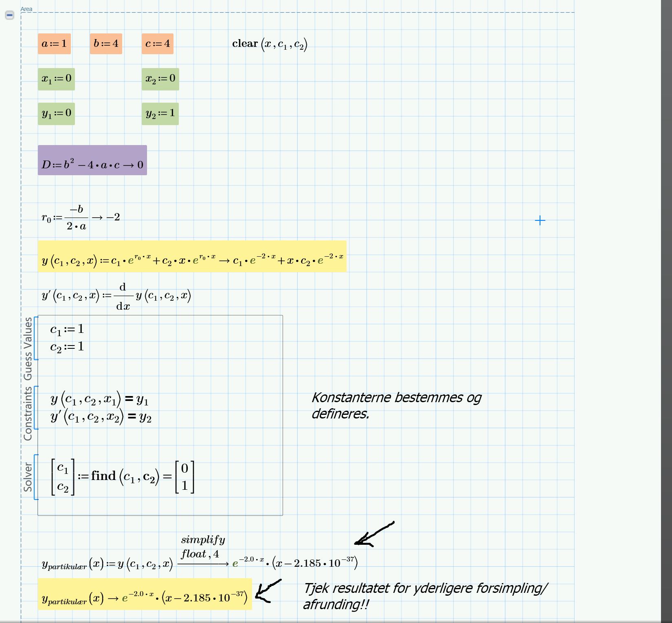
Task: Click the c:=4 definition
Action: (158, 43)
